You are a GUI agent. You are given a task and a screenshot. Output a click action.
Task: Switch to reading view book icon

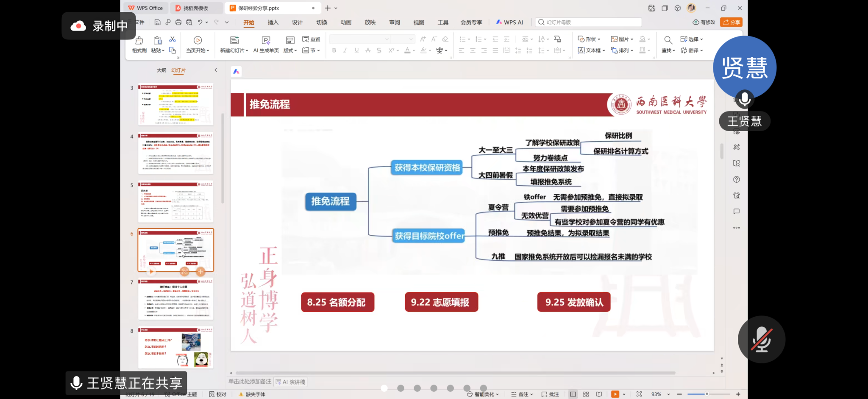599,394
